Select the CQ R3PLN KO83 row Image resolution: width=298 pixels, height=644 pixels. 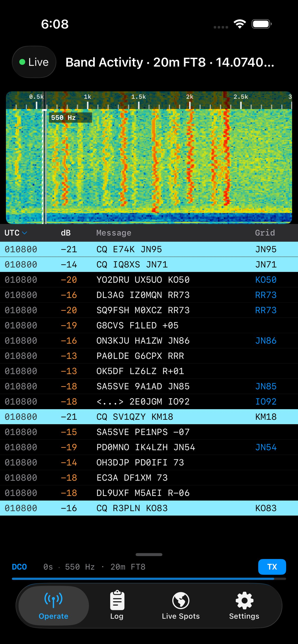(x=149, y=508)
